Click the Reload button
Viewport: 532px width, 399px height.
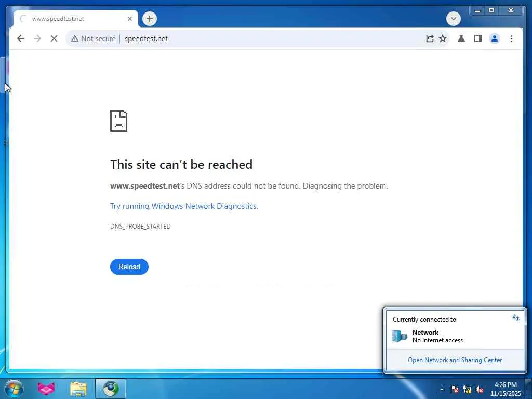(x=129, y=267)
